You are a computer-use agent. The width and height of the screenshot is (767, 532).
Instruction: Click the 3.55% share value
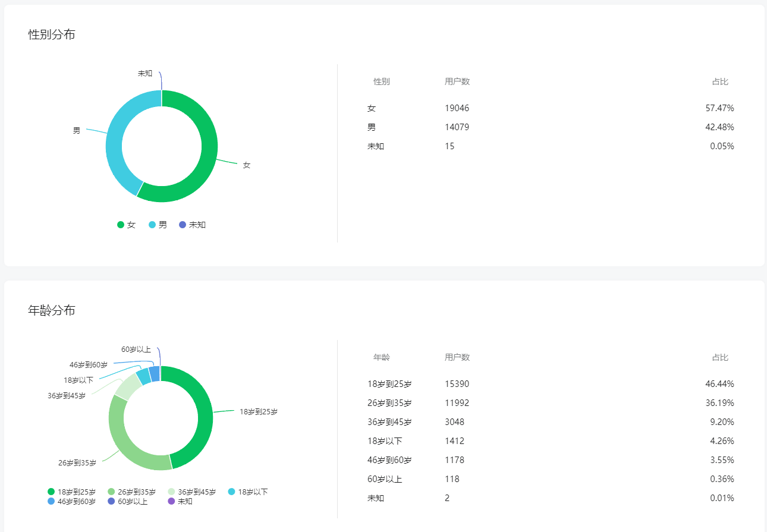tap(722, 460)
